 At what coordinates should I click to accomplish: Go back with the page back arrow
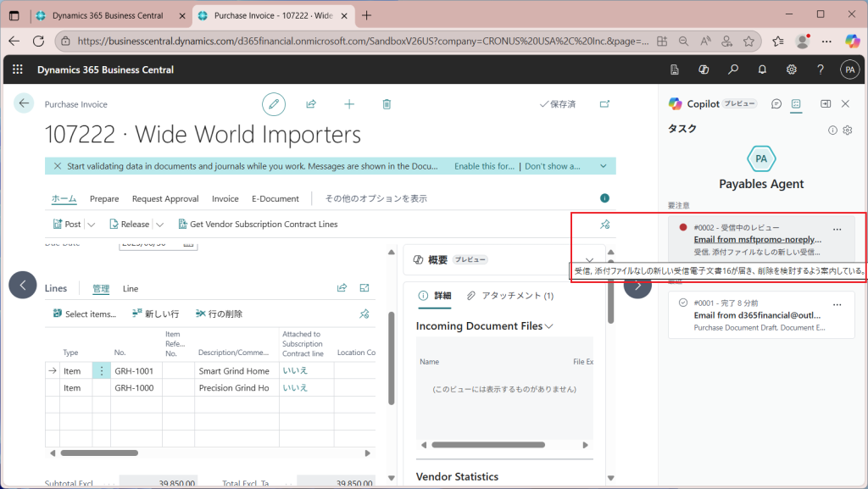pyautogui.click(x=24, y=103)
